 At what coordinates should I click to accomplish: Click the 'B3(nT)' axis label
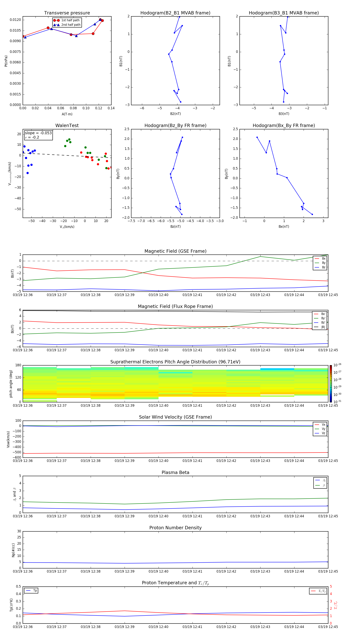[284, 114]
